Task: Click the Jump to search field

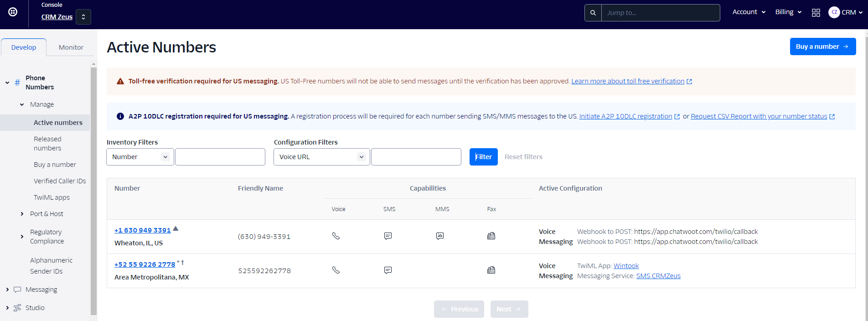Action: [x=660, y=13]
